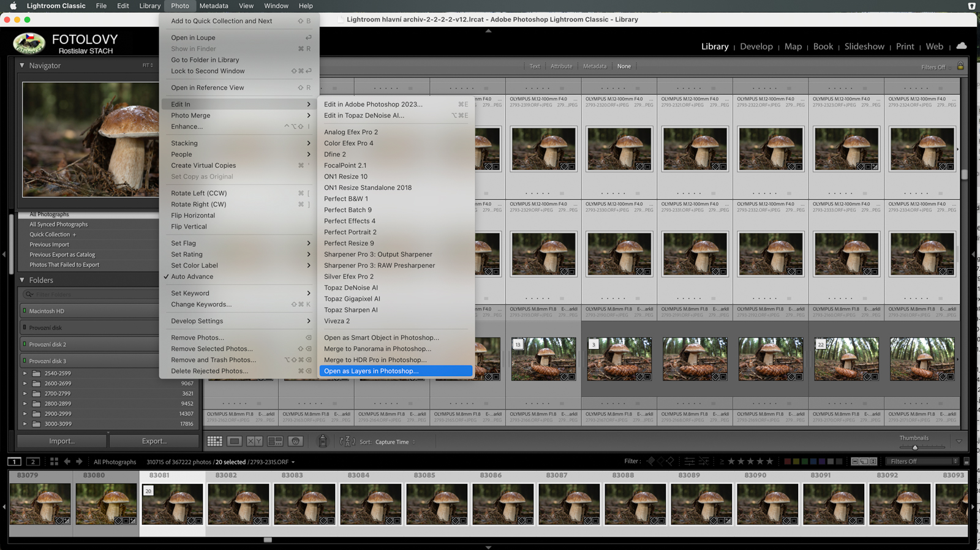Toggle rating comparison ≥ symbol

(722, 461)
